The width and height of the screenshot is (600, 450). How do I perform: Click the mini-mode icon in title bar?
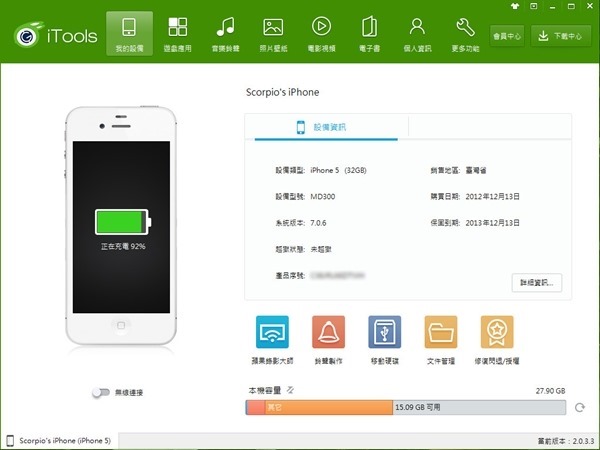point(533,6)
